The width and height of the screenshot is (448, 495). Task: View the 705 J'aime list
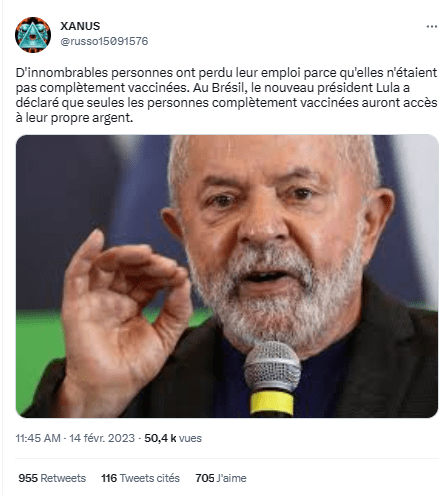[221, 478]
